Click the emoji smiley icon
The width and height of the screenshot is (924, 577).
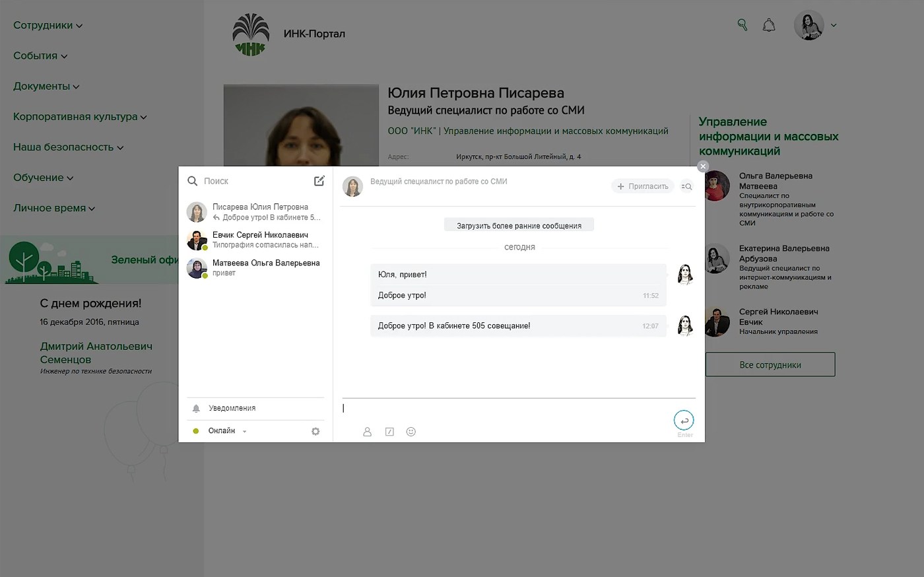[411, 432]
